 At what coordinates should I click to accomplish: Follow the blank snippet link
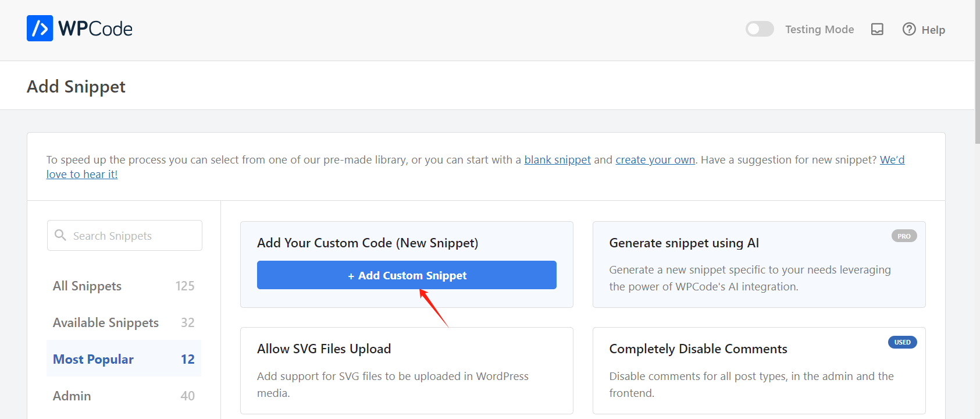tap(557, 159)
